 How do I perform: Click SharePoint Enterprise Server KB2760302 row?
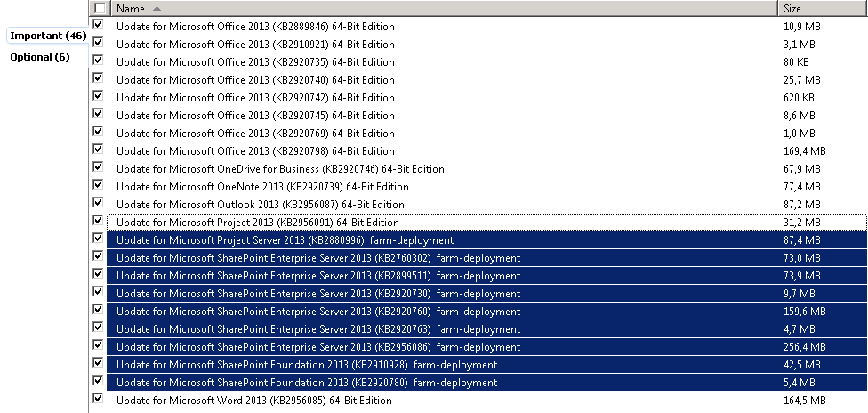317,258
